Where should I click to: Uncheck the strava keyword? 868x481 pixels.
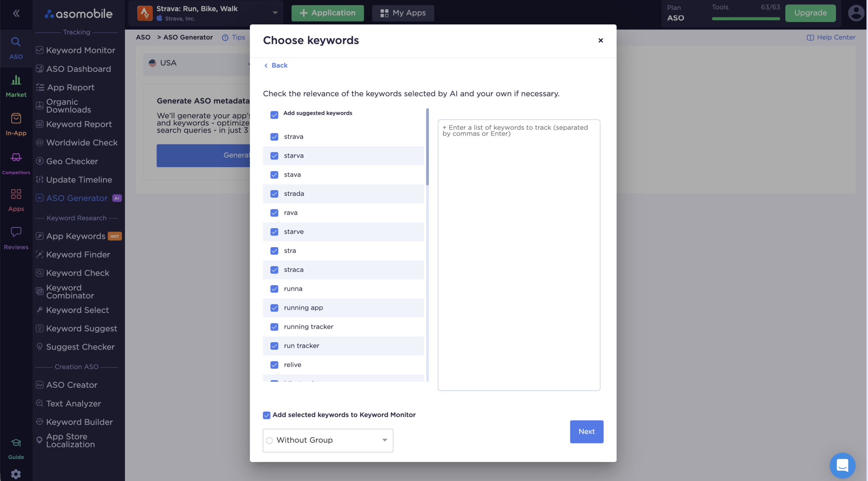click(x=274, y=137)
